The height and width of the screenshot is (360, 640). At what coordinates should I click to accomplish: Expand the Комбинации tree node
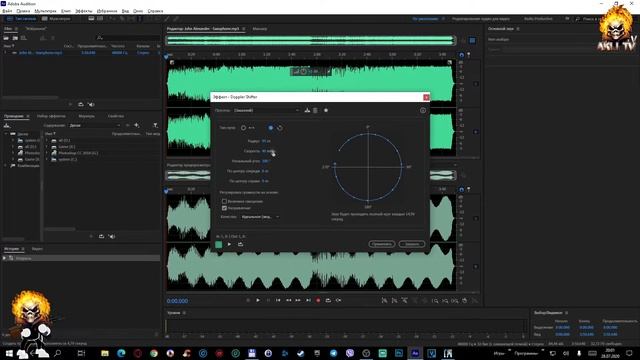click(6, 166)
